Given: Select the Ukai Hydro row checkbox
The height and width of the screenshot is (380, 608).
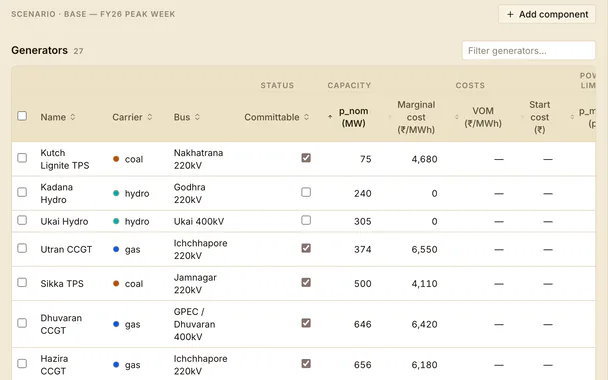Looking at the screenshot, I should pyautogui.click(x=22, y=220).
